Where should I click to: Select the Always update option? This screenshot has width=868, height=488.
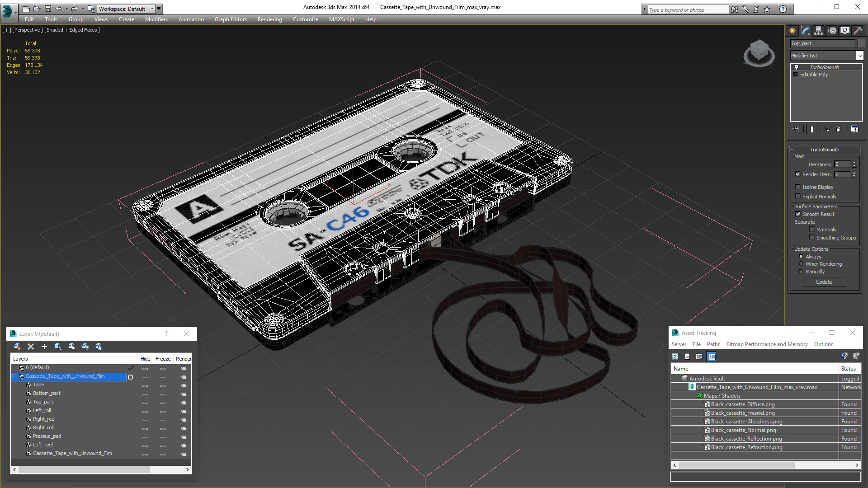tap(801, 257)
